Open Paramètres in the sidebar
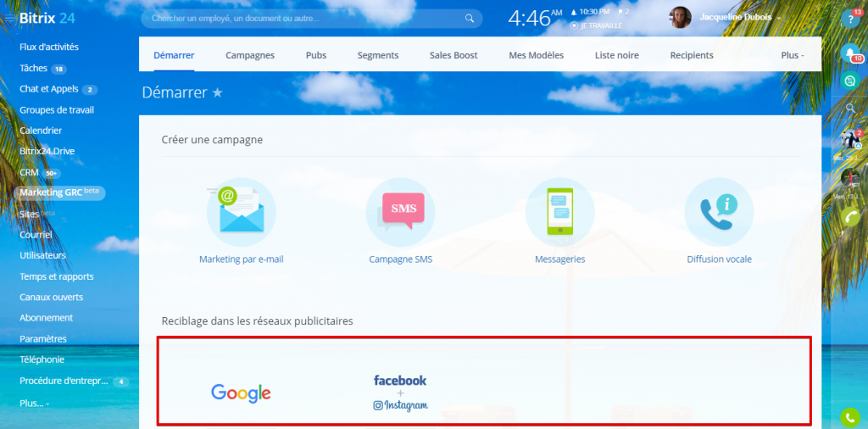Viewport: 868px width, 429px height. (x=43, y=339)
